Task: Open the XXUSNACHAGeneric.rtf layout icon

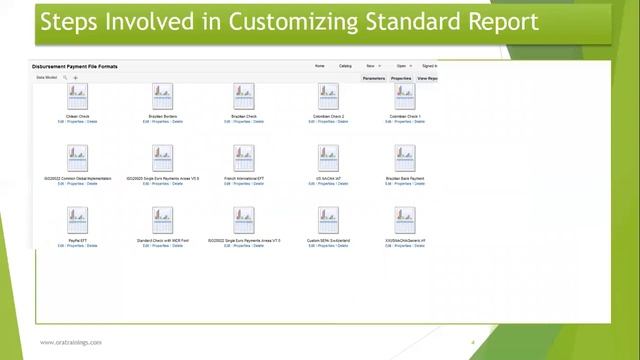Action: tap(405, 220)
